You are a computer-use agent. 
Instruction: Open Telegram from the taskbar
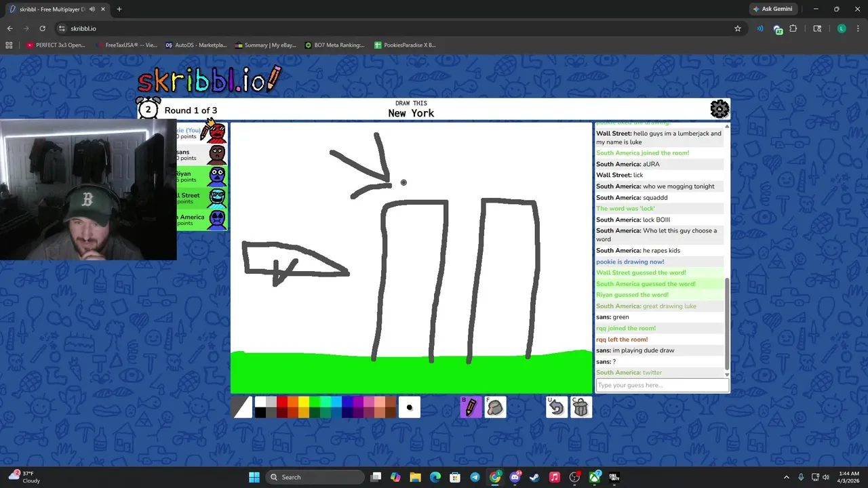point(475,477)
